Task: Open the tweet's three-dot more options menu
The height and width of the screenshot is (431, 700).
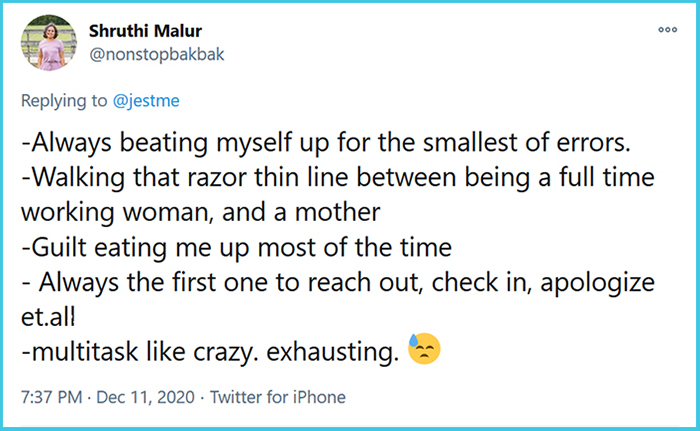Action: pos(668,30)
